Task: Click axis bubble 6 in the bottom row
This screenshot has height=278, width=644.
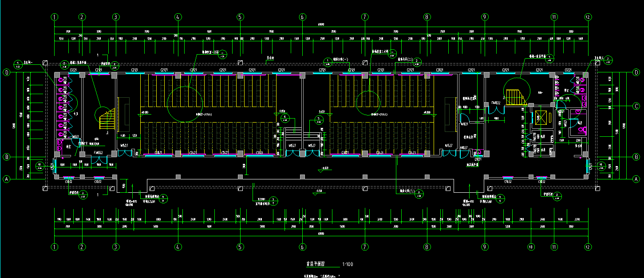Action: click(302, 246)
